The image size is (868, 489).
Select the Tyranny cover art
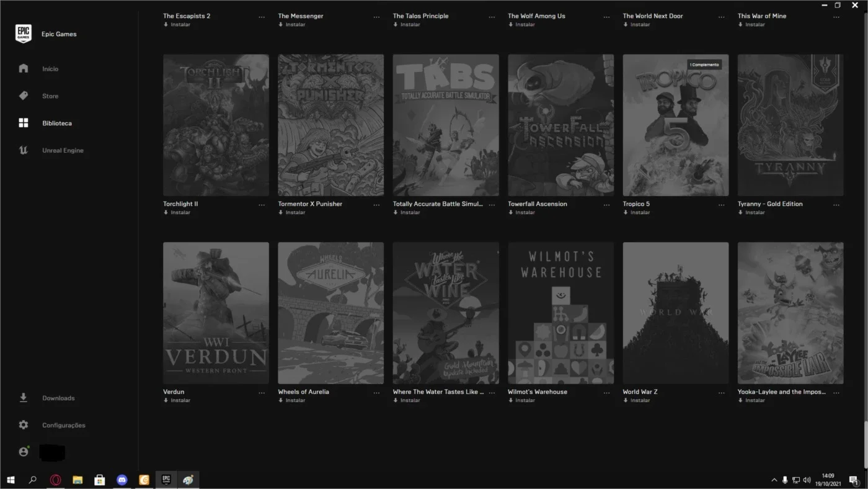coord(790,125)
